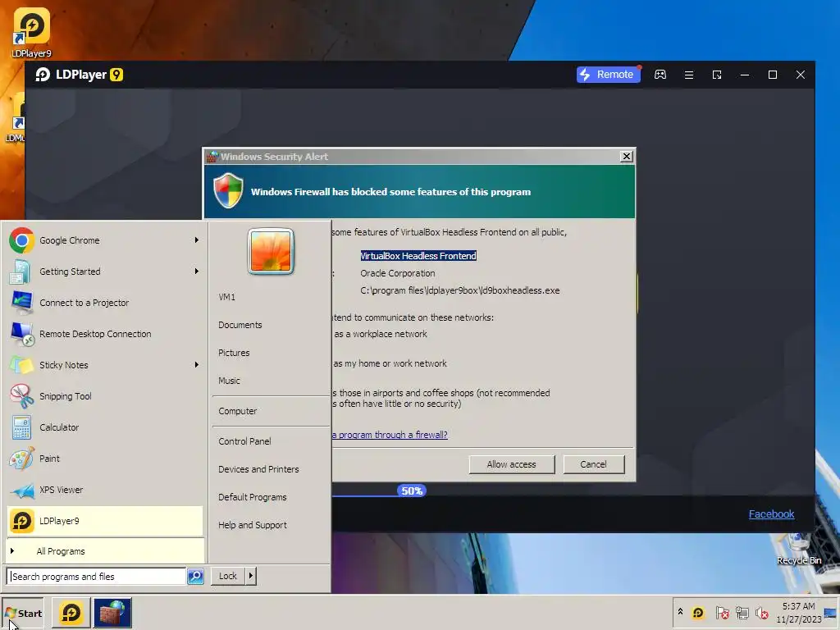Open the program through a firewall link
This screenshot has height=630, width=840.
click(390, 435)
